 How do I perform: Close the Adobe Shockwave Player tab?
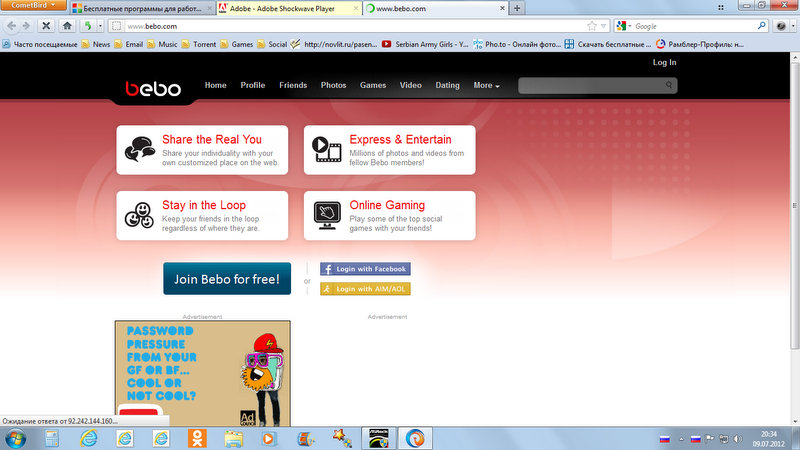[356, 8]
